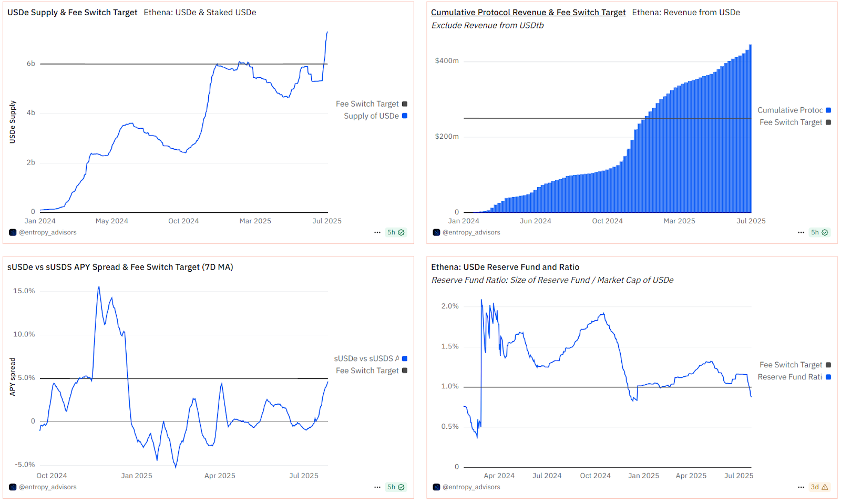
Task: Open @entropy_advisors link under Reserve Fund chart
Action: (471, 487)
